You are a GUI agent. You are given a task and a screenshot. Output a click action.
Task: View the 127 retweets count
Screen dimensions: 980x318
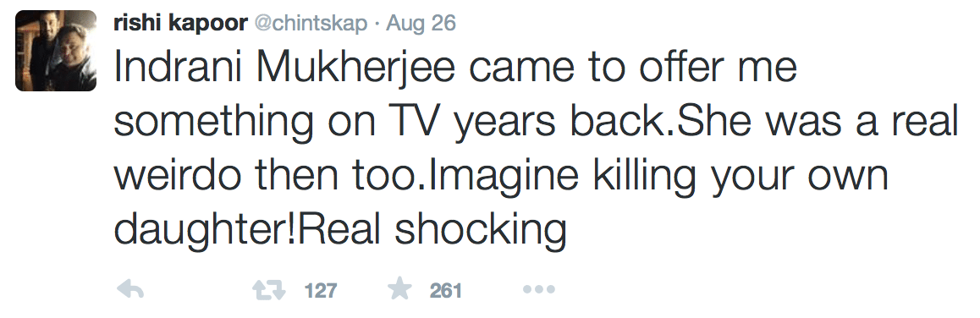[322, 290]
